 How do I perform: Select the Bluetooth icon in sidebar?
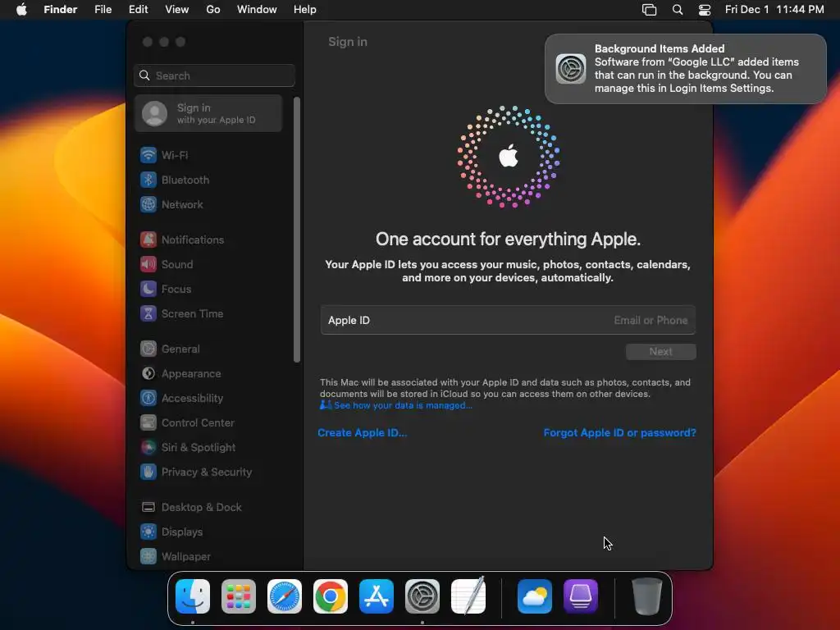pos(148,180)
